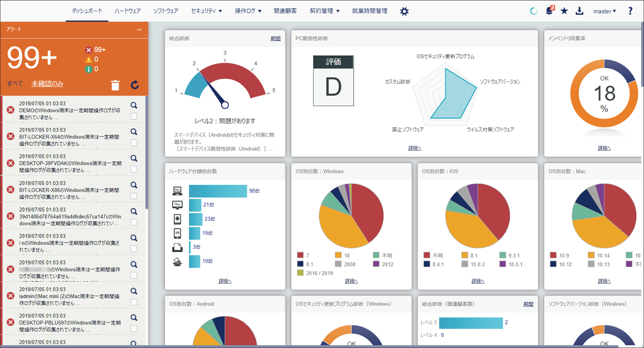Click the Android device hardware icon
644x348 pixels.
(178, 219)
